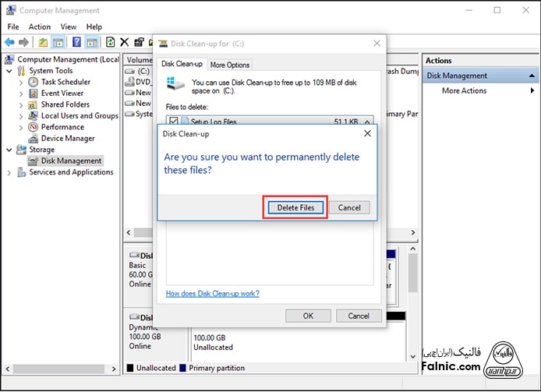The width and height of the screenshot is (541, 392).
Task: Click the Up one level folder icon
Action: click(x=43, y=42)
